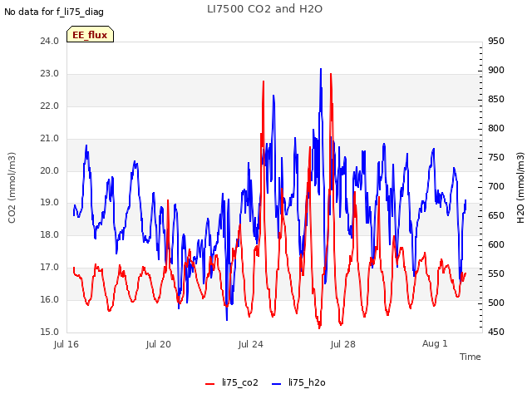
Task: Click the blue li75_h2o legend swatch
Action: click(277, 384)
